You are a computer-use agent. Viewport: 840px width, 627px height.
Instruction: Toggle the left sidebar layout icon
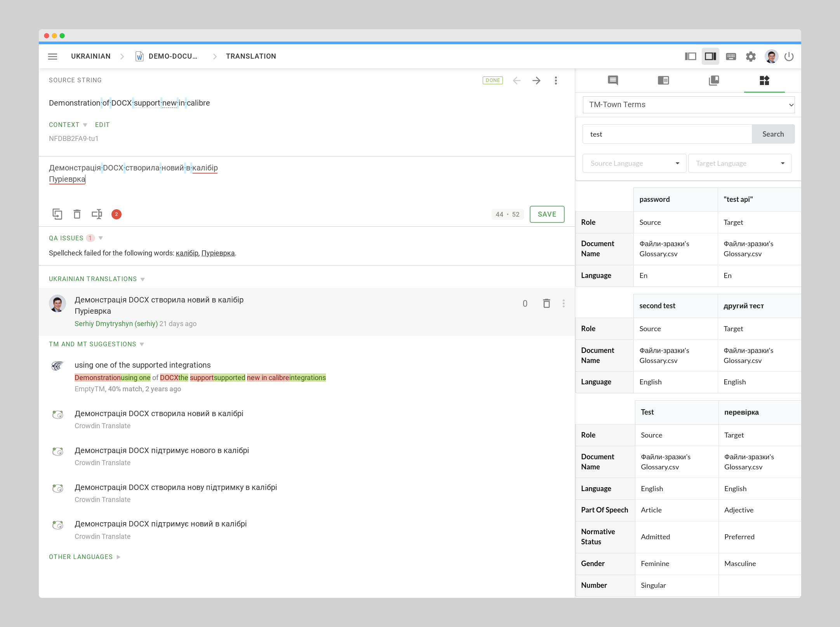tap(690, 56)
